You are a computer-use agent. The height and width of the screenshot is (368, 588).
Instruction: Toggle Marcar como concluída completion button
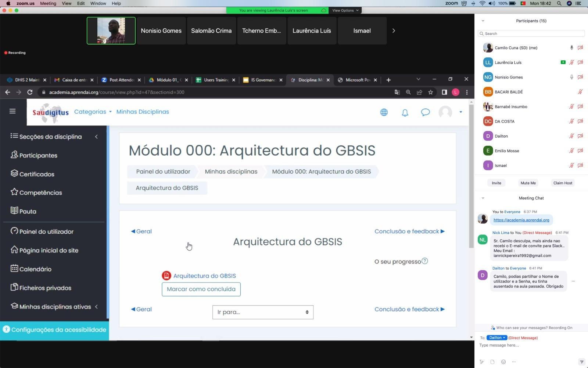coord(201,289)
